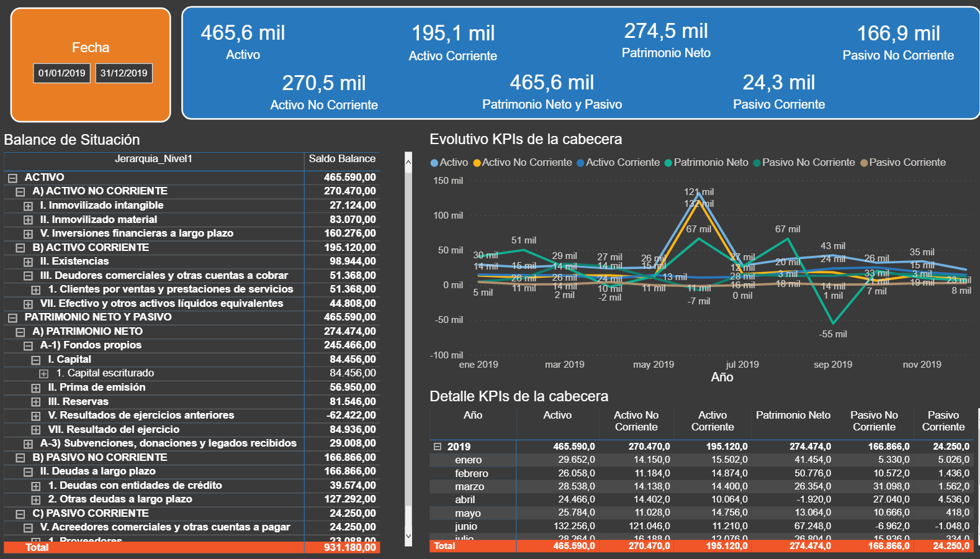This screenshot has width=980, height=559.
Task: Sort detail table by Activo header
Action: (557, 416)
